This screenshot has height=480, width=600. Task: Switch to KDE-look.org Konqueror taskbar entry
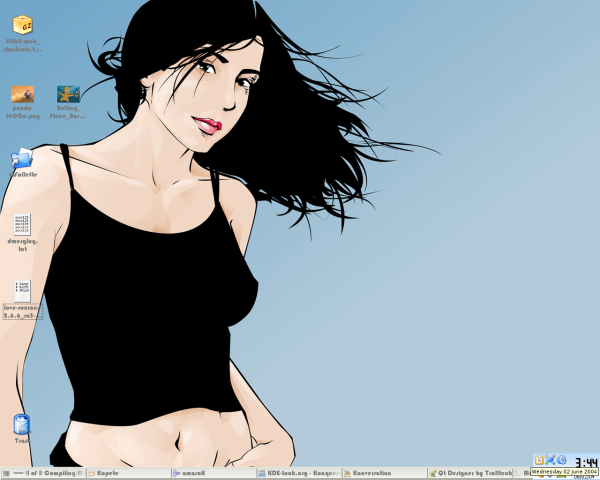[299, 473]
